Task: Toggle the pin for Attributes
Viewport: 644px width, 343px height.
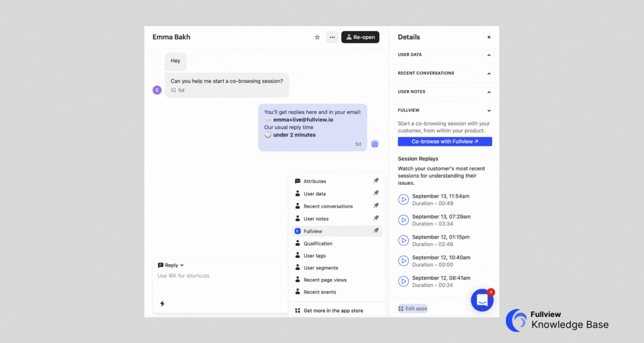Action: (376, 181)
